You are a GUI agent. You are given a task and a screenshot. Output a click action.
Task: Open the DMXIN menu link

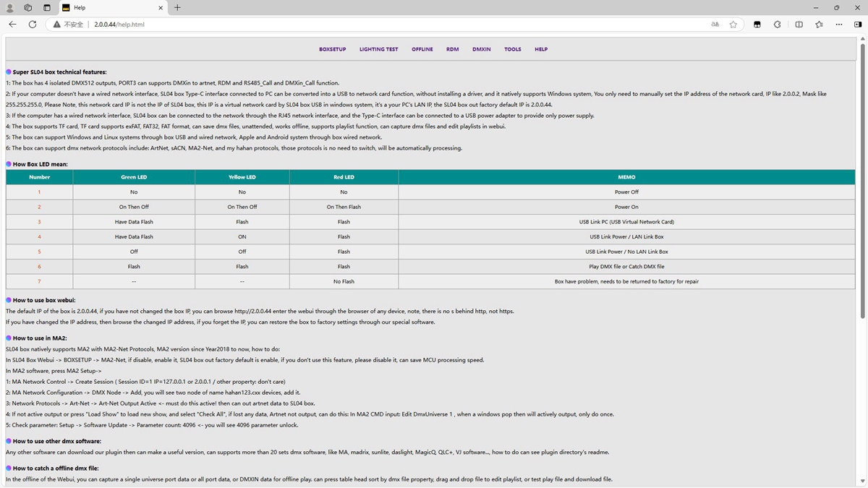pyautogui.click(x=481, y=49)
